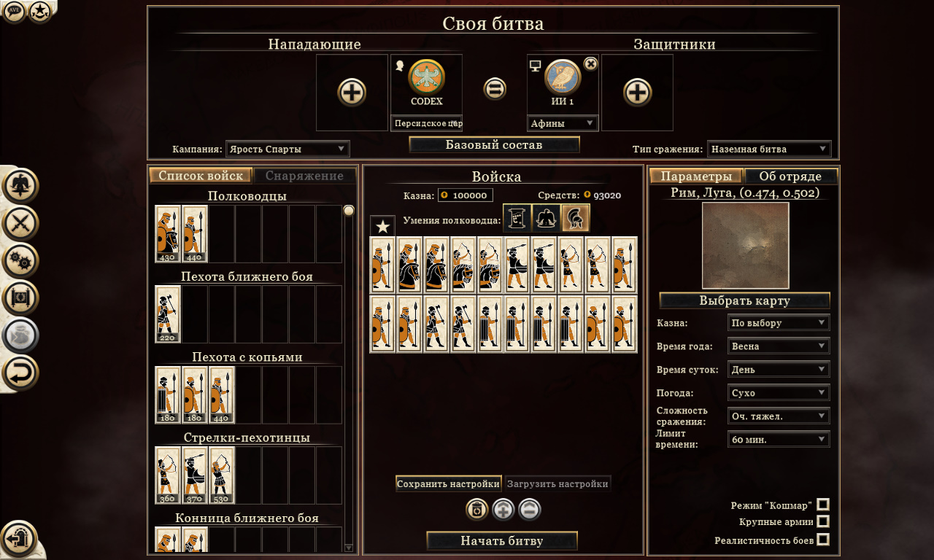This screenshot has height=560, width=934.
Task: Open the Погода dropdown (Сухо)
Action: [x=779, y=393]
